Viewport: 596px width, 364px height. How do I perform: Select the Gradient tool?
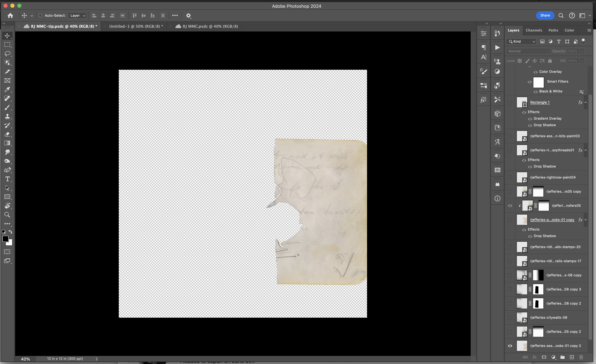(7, 143)
